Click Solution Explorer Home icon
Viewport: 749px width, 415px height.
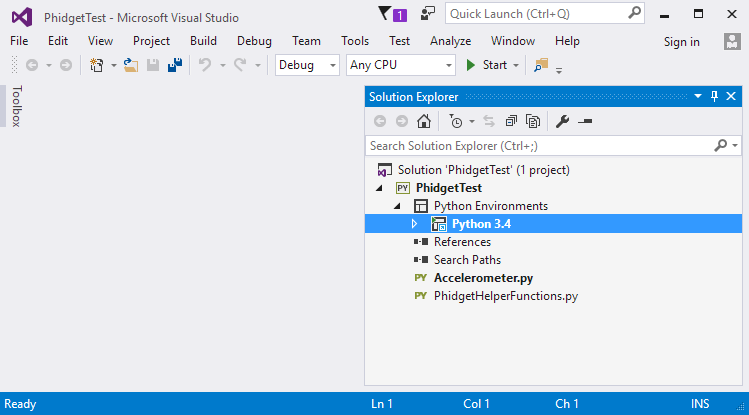click(x=424, y=121)
